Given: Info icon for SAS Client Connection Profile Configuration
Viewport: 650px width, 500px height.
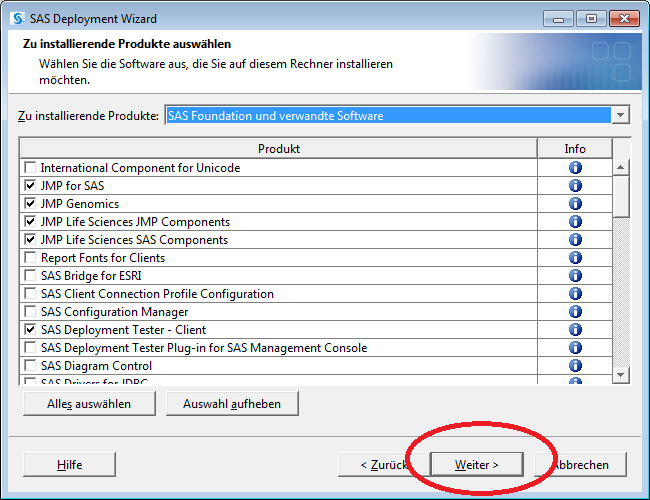Looking at the screenshot, I should (x=575, y=294).
